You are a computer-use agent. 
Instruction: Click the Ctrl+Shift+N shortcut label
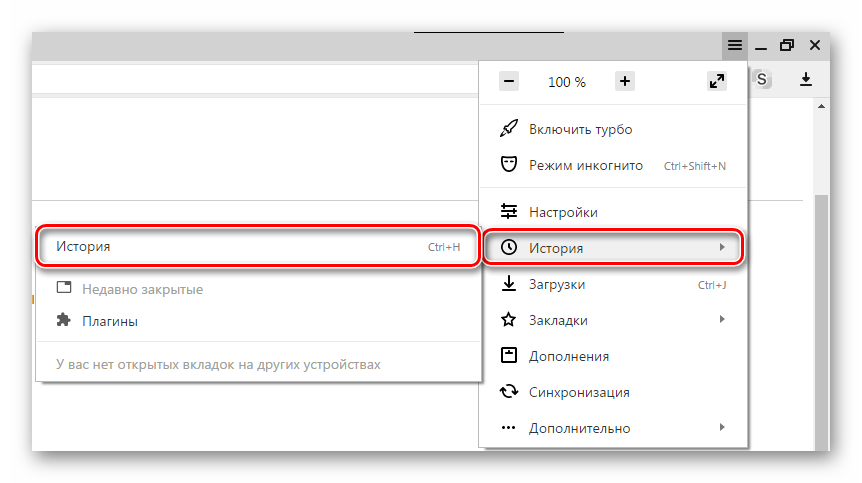pos(694,166)
